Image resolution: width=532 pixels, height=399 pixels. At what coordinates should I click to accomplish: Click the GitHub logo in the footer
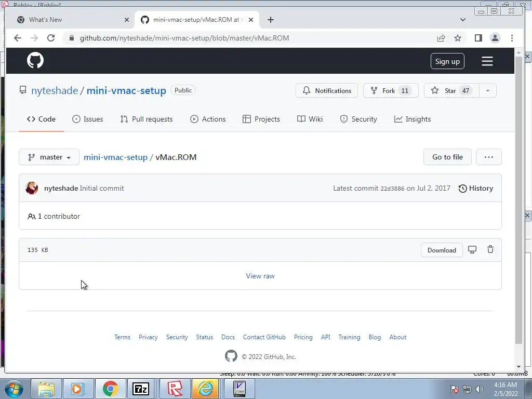tap(231, 356)
